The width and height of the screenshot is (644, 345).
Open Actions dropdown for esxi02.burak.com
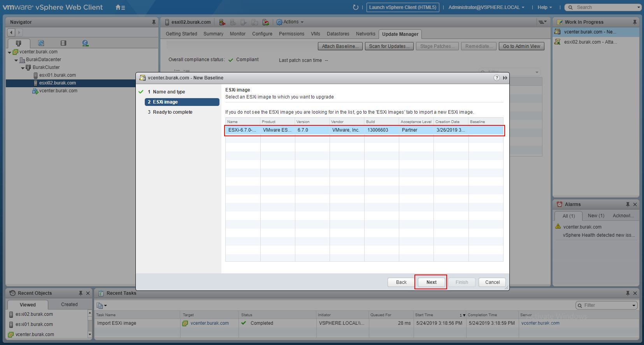pos(290,22)
